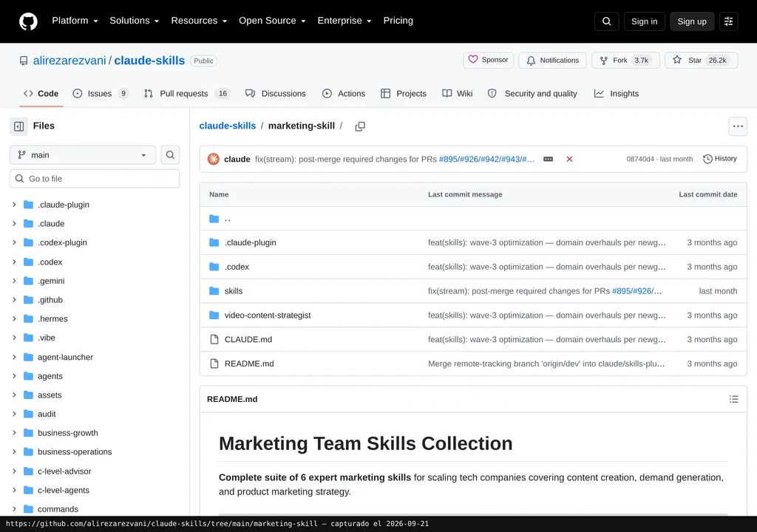This screenshot has height=532, width=757.
Task: Open the Open Source menu
Action: [x=272, y=21]
